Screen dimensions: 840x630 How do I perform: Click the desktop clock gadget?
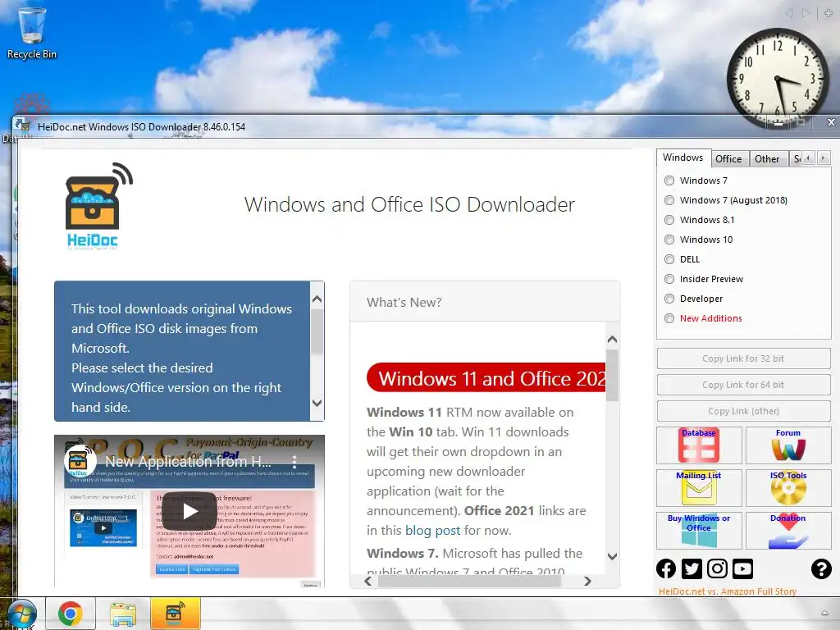778,78
